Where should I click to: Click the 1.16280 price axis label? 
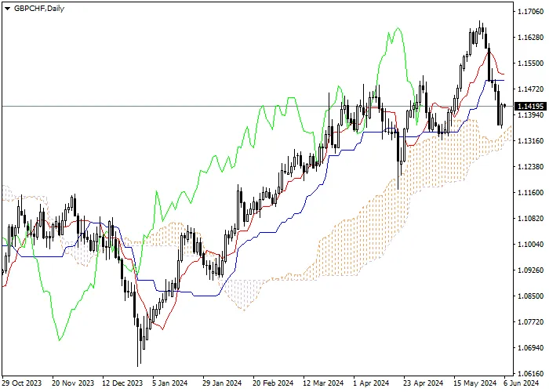coord(530,38)
